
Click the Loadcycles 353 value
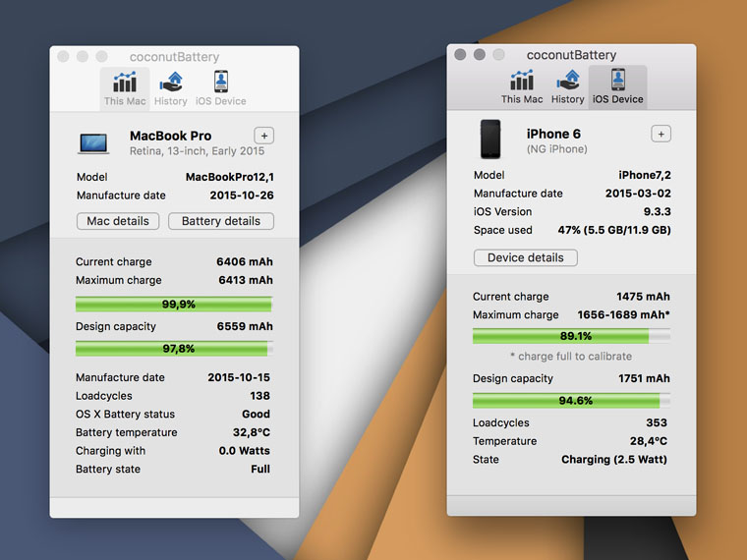657,422
